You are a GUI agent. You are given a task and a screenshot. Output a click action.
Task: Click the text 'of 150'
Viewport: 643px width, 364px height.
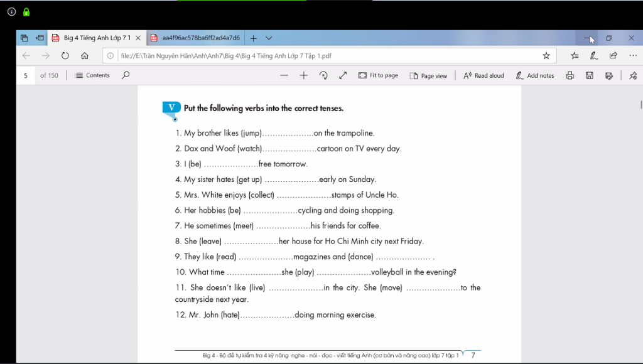(49, 75)
